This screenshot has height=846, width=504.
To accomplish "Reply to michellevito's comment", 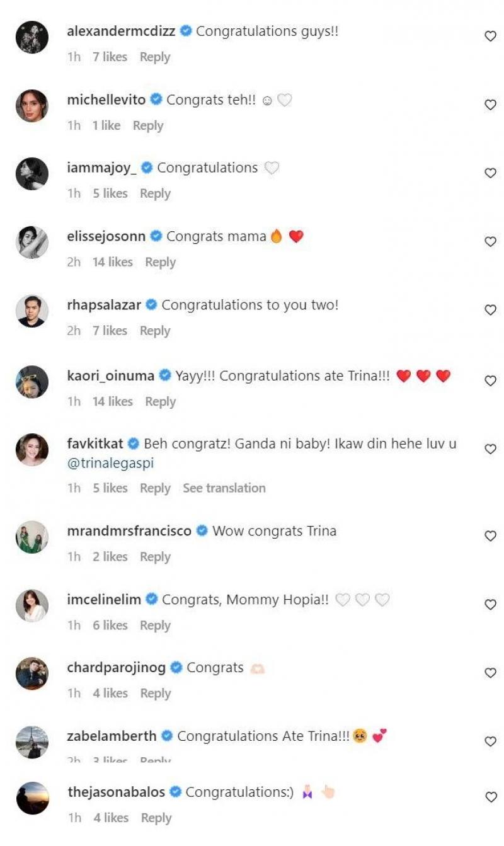I will point(149,125).
